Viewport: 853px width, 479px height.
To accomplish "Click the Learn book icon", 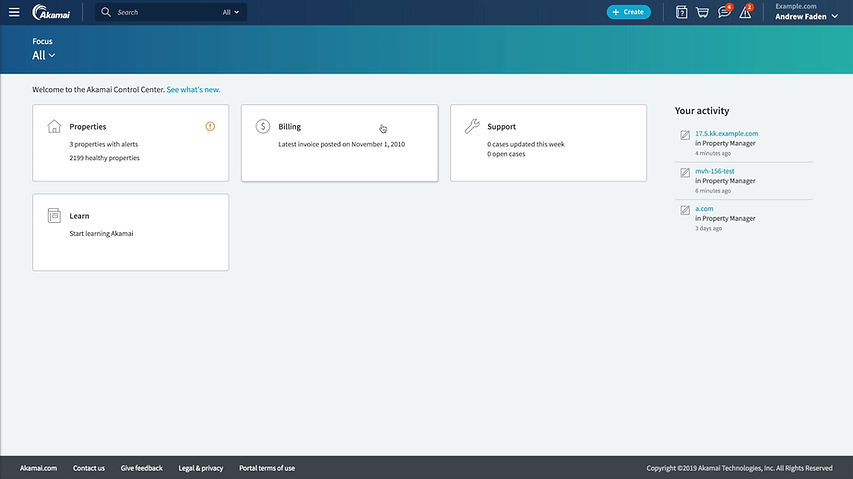I will (54, 215).
